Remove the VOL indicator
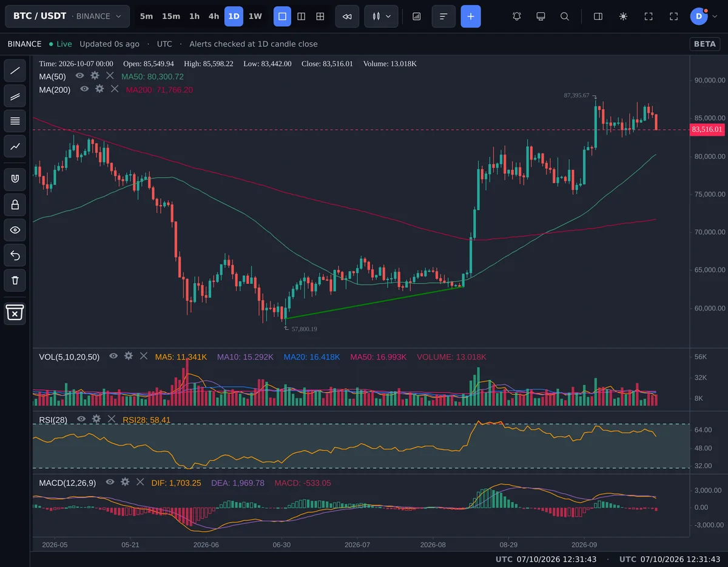The width and height of the screenshot is (728, 567). (144, 356)
